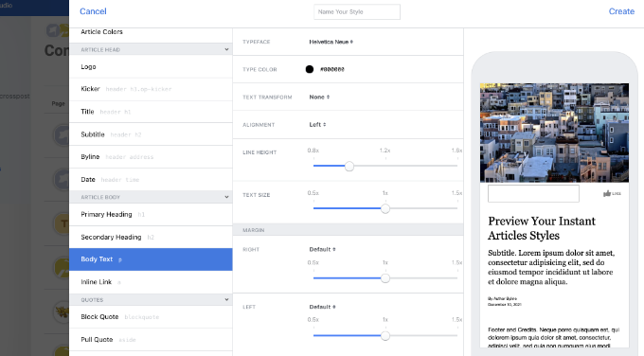Click the Right margin slider handle
The width and height of the screenshot is (644, 356).
(x=385, y=278)
